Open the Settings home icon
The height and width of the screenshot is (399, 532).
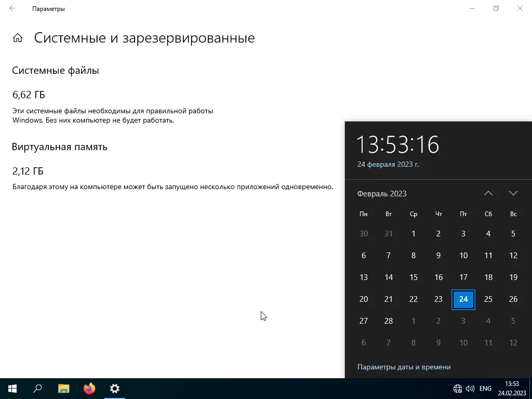[18, 37]
